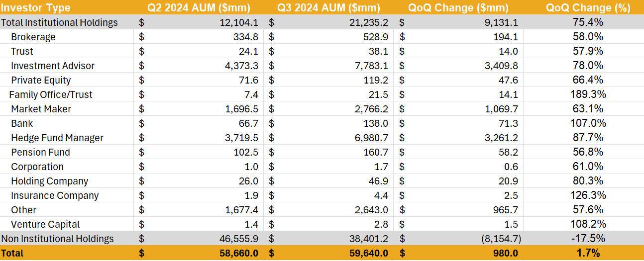
Task: Click the Investment Advisor row label
Action: click(53, 66)
